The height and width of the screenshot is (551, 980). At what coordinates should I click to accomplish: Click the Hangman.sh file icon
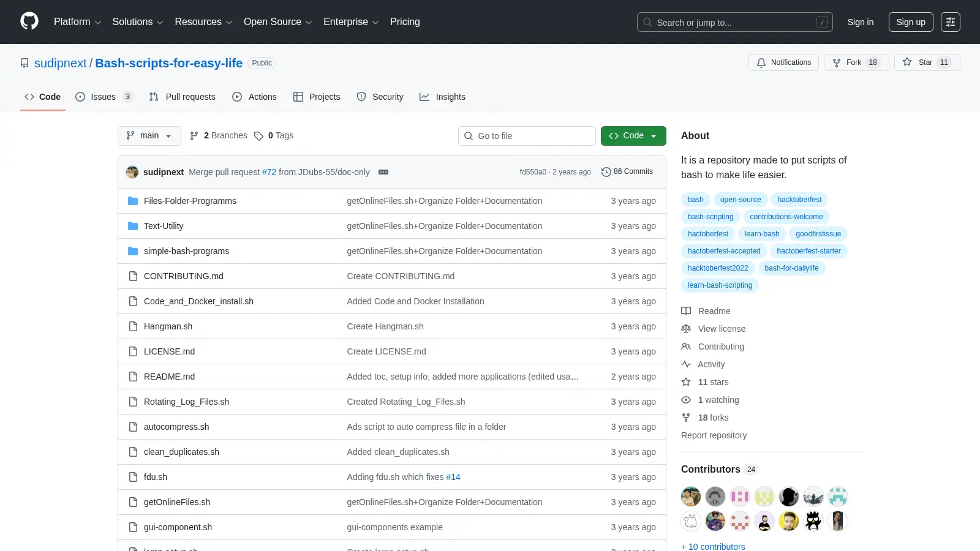133,326
